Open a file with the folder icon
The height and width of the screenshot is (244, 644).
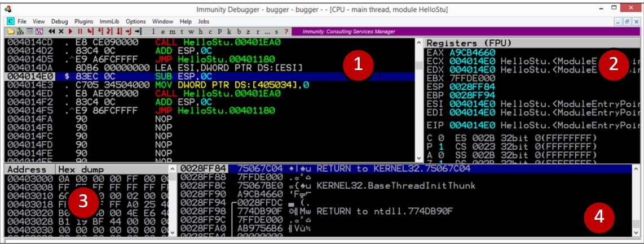(11, 32)
